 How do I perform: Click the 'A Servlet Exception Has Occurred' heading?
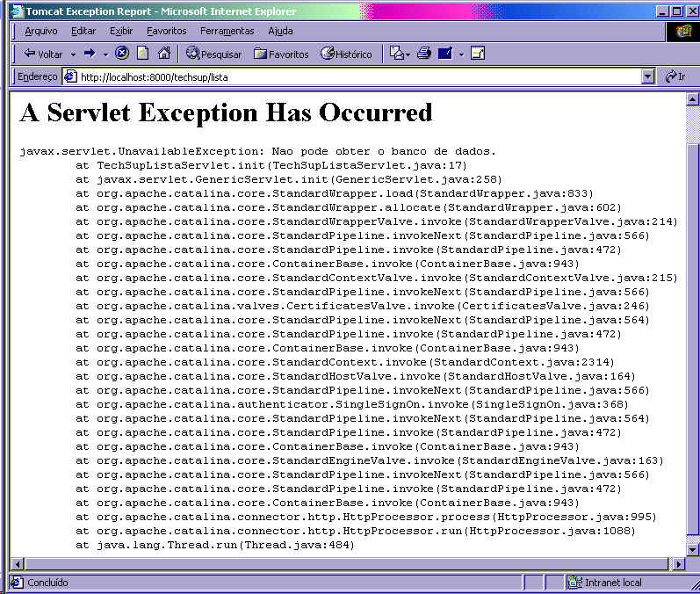coord(226,112)
